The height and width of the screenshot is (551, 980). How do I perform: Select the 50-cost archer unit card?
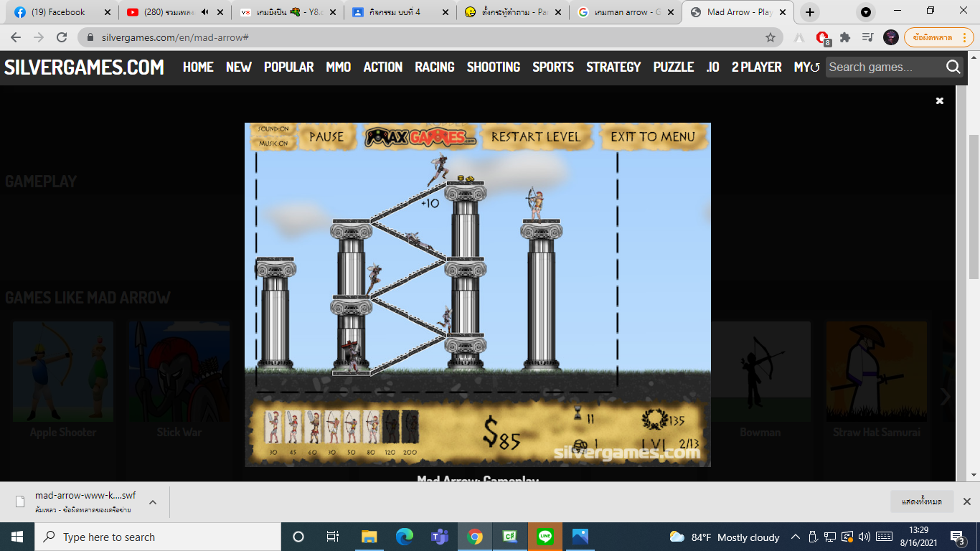click(x=351, y=427)
